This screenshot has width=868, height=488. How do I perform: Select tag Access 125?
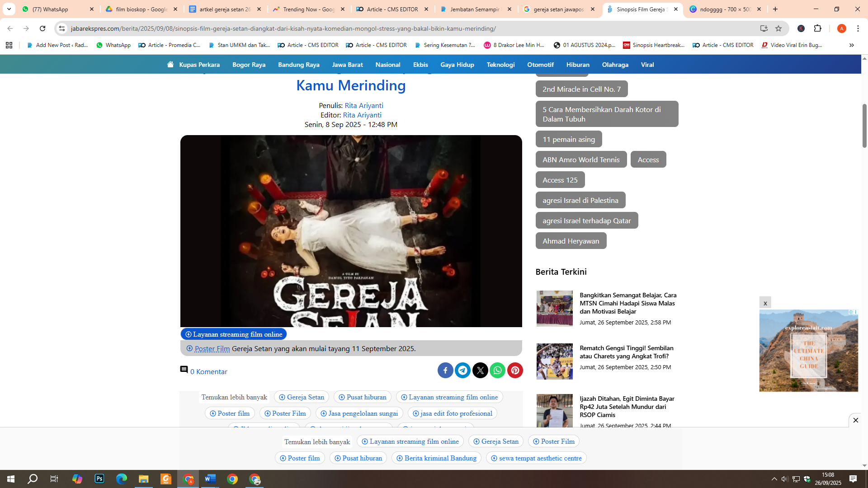coord(560,180)
